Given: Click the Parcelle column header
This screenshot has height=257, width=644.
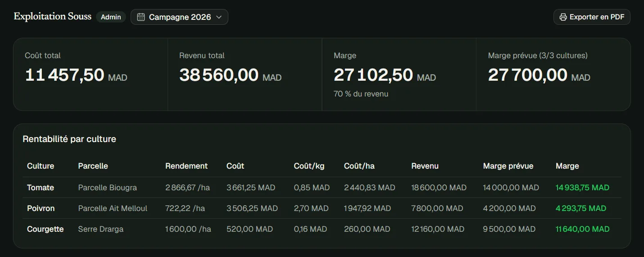Looking at the screenshot, I should pyautogui.click(x=93, y=166).
